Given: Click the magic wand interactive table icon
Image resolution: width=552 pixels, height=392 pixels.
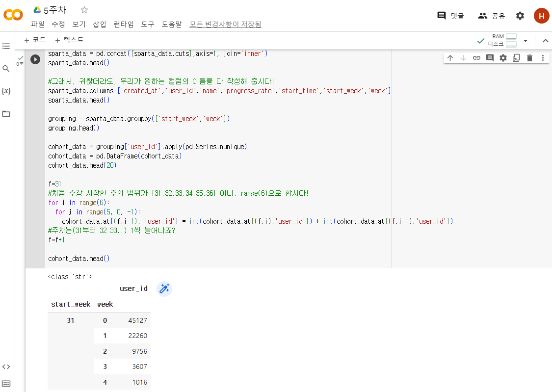Looking at the screenshot, I should (x=164, y=289).
